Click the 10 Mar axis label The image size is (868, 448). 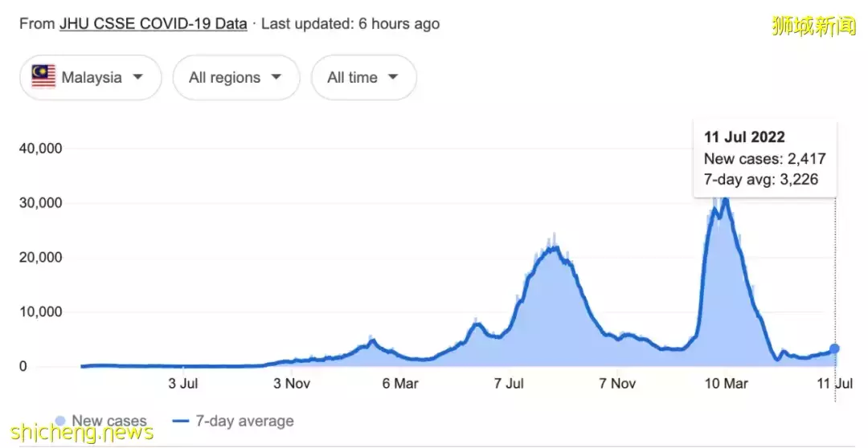[726, 384]
